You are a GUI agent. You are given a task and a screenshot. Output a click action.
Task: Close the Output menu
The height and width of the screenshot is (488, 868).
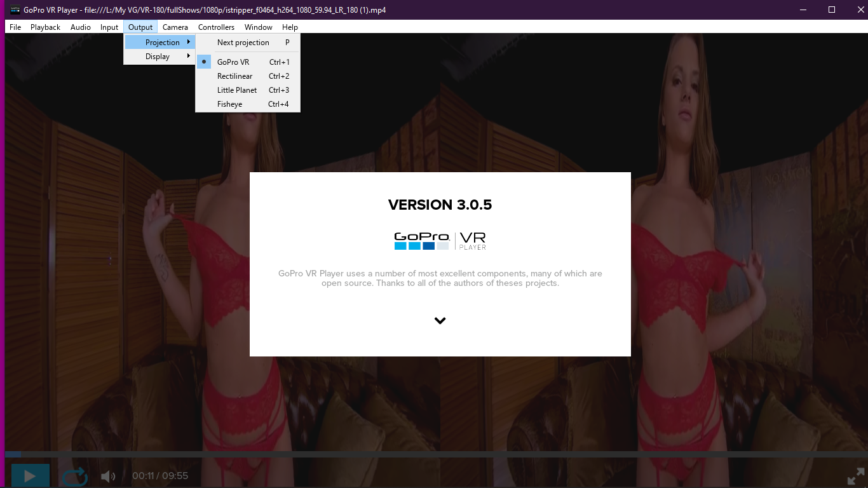(x=140, y=27)
